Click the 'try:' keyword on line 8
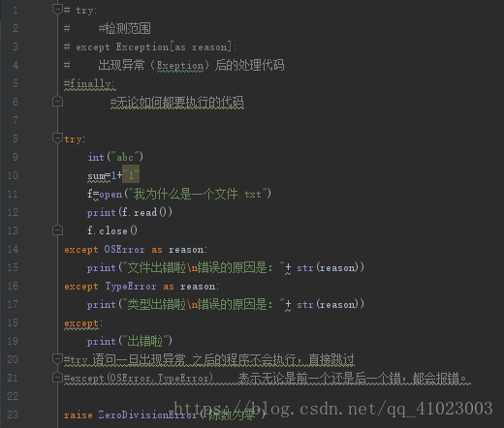Viewport: 504px width, 428px height. 75,139
